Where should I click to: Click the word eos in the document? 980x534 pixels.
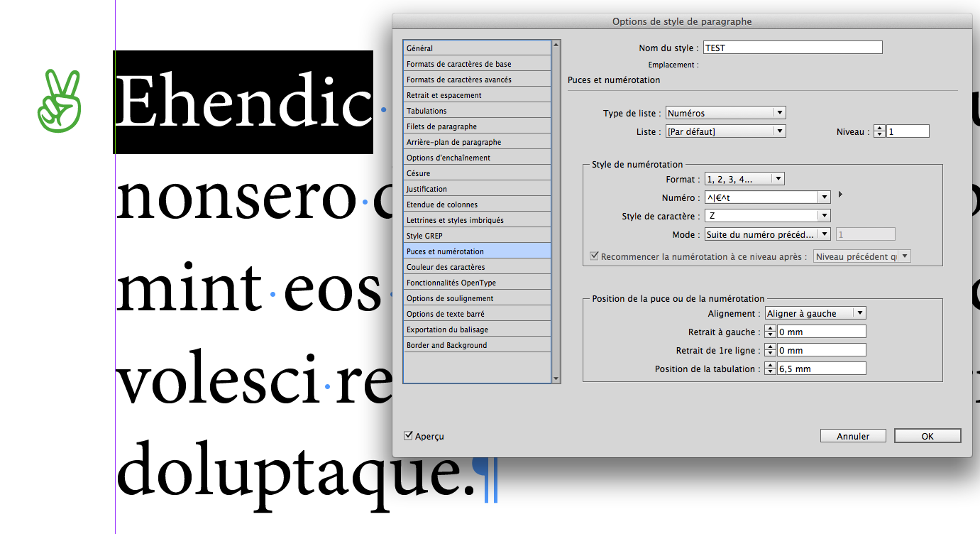pos(333,292)
